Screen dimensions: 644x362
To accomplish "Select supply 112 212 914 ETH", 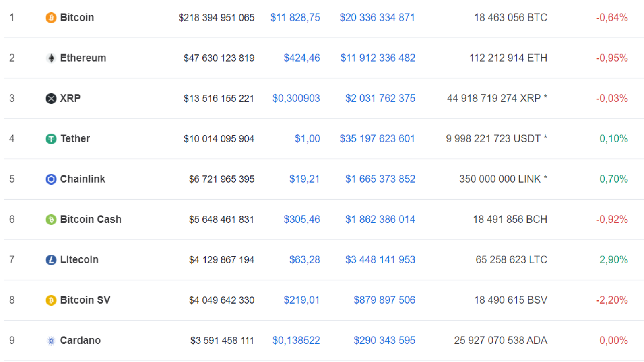I will 508,58.
